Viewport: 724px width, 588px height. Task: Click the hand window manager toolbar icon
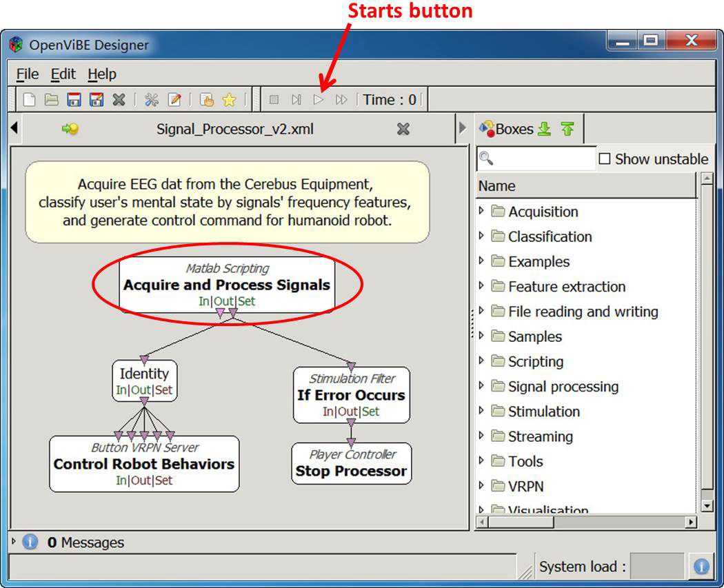coord(206,100)
